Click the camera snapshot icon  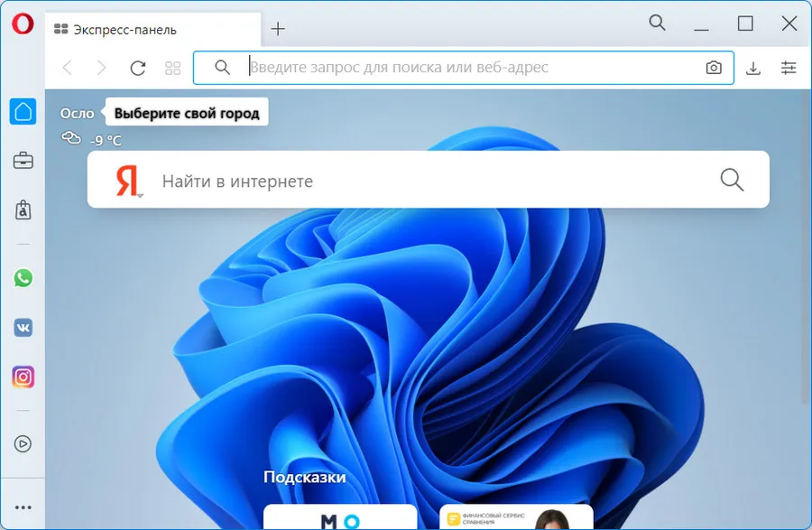pos(714,68)
